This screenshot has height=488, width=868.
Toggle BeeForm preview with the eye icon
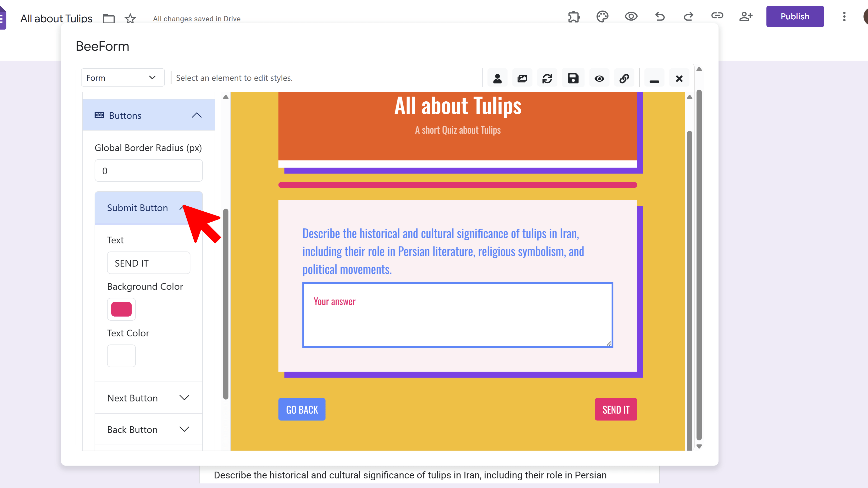click(599, 78)
